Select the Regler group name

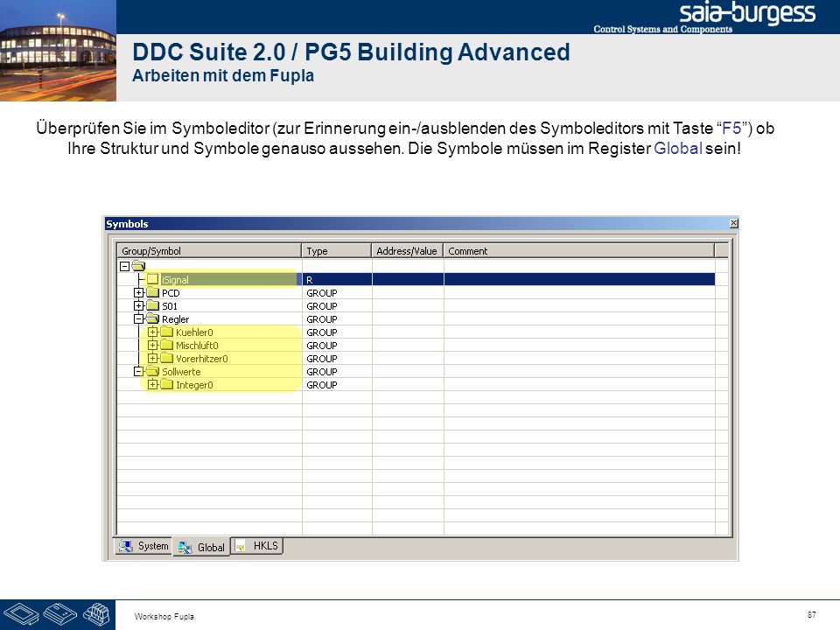tap(175, 319)
